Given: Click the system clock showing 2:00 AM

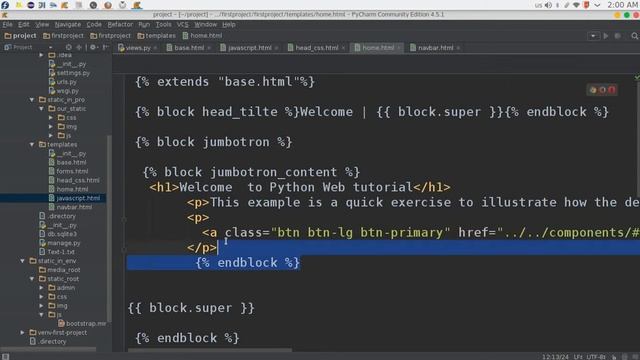Looking at the screenshot, I should click(623, 5).
